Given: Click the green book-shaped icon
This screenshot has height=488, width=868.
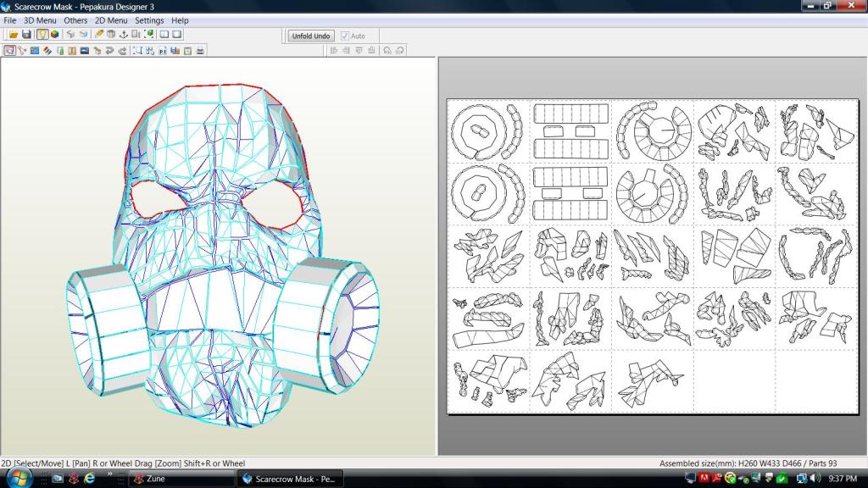Looking at the screenshot, I should click(60, 51).
